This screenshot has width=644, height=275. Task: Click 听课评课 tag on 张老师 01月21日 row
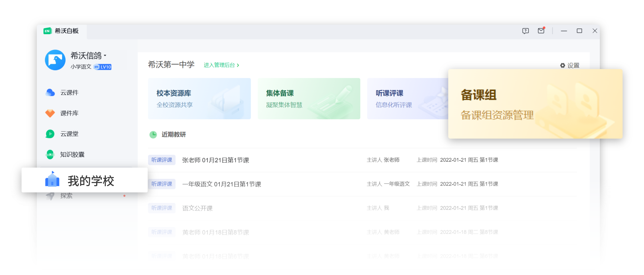(x=162, y=160)
